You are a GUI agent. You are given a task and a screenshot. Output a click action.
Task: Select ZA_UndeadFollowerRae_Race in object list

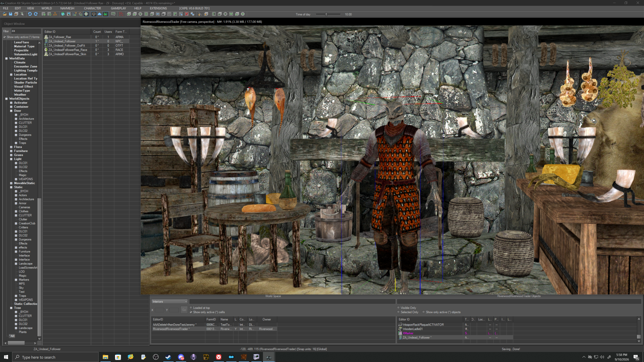click(68, 50)
